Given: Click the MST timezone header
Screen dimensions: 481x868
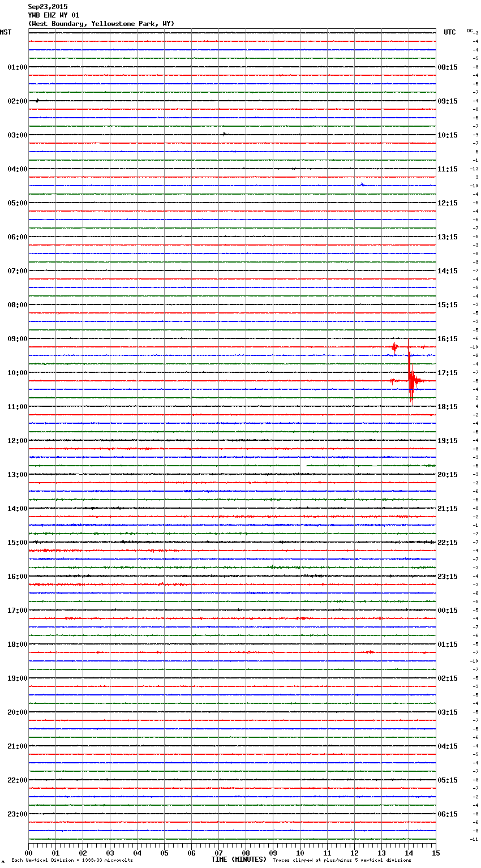Looking at the screenshot, I should tap(6, 32).
